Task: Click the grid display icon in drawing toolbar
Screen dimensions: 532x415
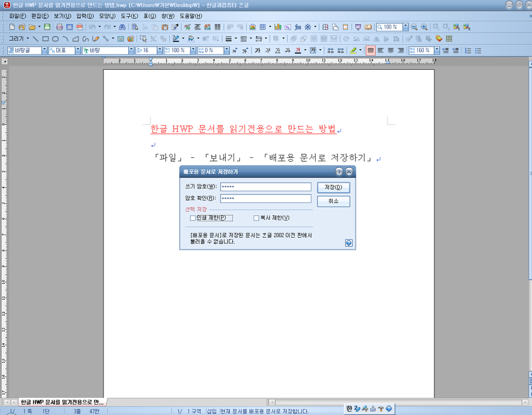Action: (449, 38)
